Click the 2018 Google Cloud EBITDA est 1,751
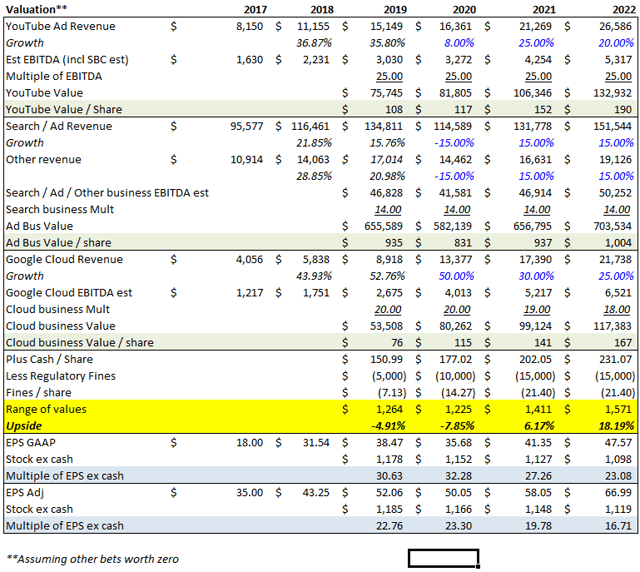 pyautogui.click(x=316, y=293)
